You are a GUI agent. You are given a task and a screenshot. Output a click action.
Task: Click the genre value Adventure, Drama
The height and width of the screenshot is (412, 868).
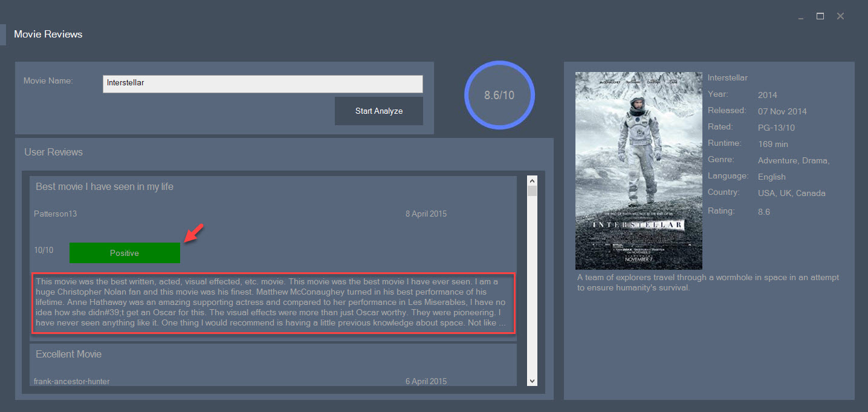click(x=794, y=160)
